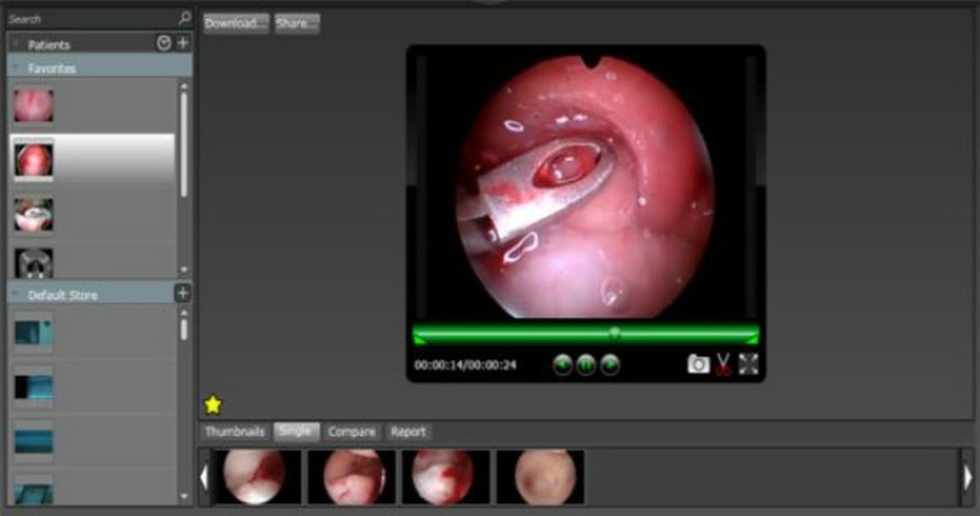Image resolution: width=980 pixels, height=516 pixels.
Task: Click the 00:00:14/00:00:24 time readout
Action: (x=466, y=365)
